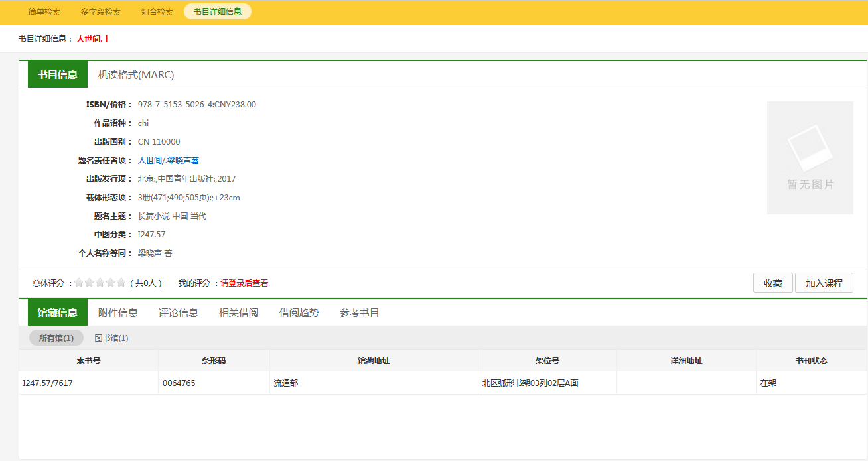Open the 评论信息 tab
Viewport: 868px width, 461px height.
coord(179,312)
